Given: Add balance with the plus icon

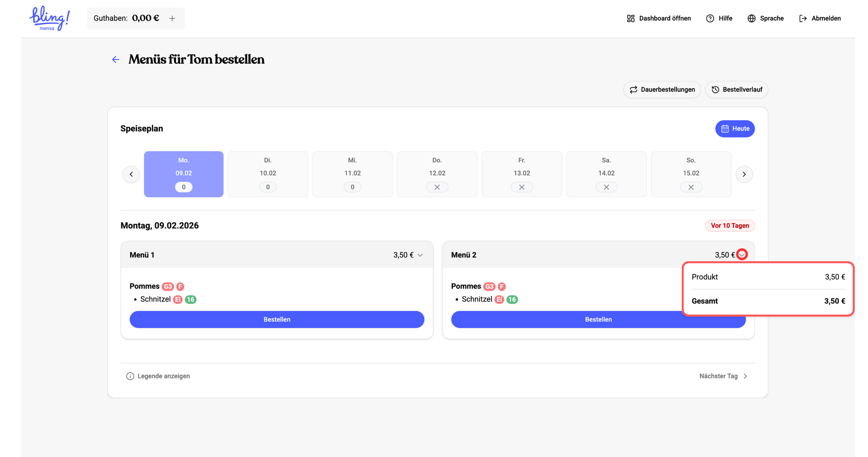Looking at the screenshot, I should coord(172,18).
